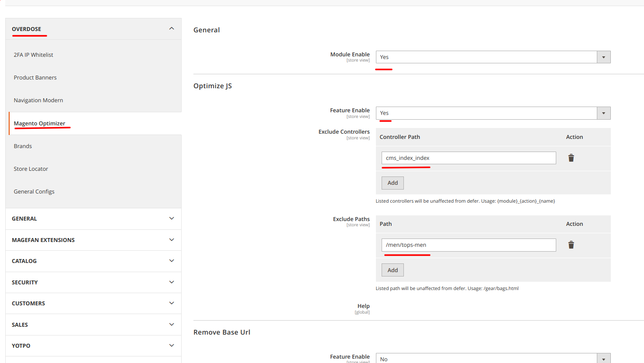Viewport: 644px width, 363px height.
Task: Go to Store Locator settings
Action: pos(31,169)
